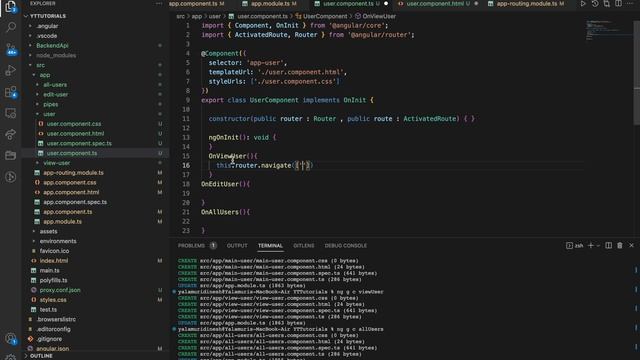Open the Accounts icon at bottom of activity bar
Viewport: 640px width, 360px height.
click(11, 339)
